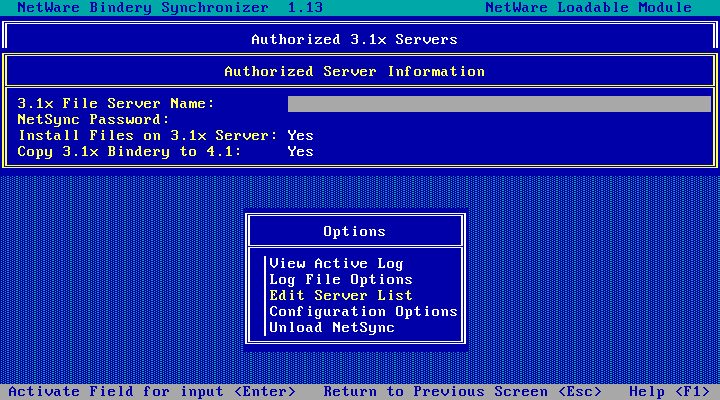The height and width of the screenshot is (400, 720).
Task: Click the 3.1x File Server Name field
Action: (499, 104)
